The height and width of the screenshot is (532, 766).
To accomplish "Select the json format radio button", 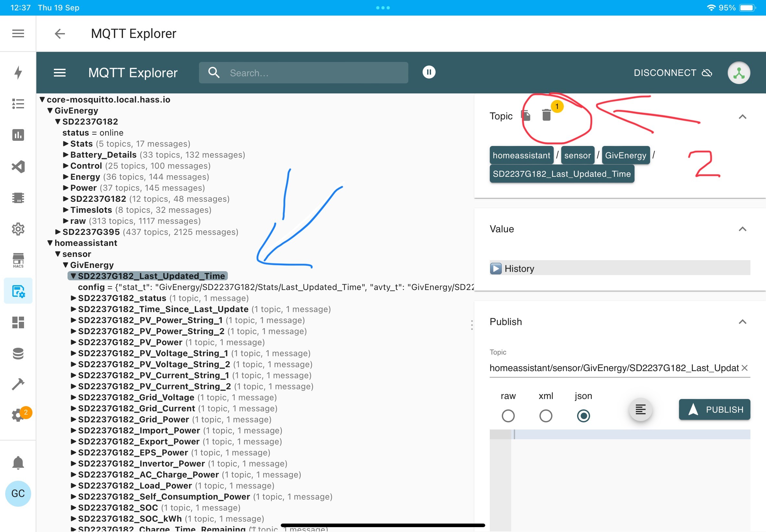I will point(583,416).
